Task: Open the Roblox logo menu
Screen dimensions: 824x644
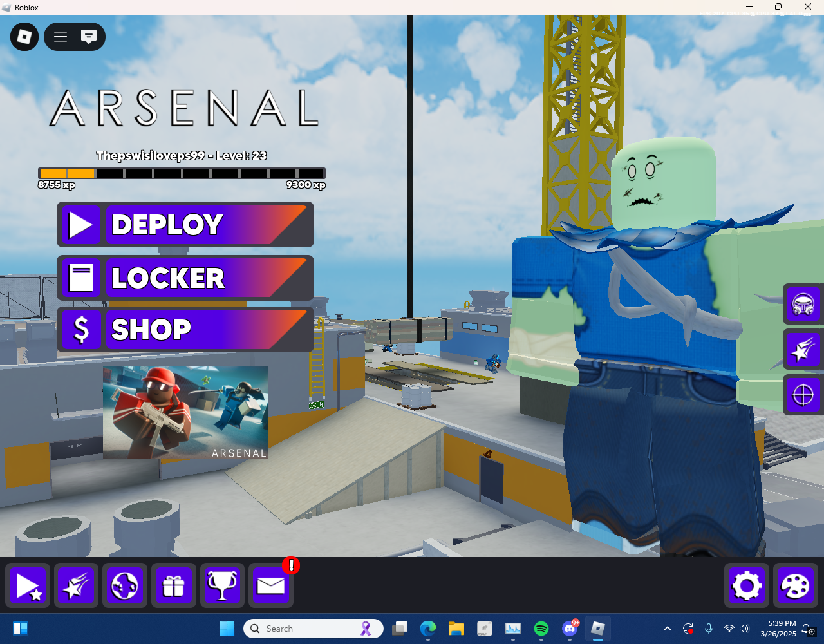Action: [24, 37]
